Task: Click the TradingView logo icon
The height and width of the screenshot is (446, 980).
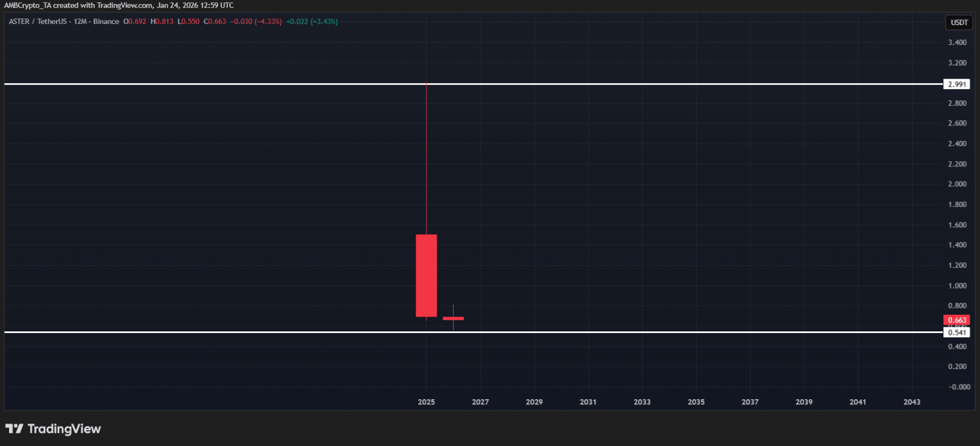Action: [14, 429]
